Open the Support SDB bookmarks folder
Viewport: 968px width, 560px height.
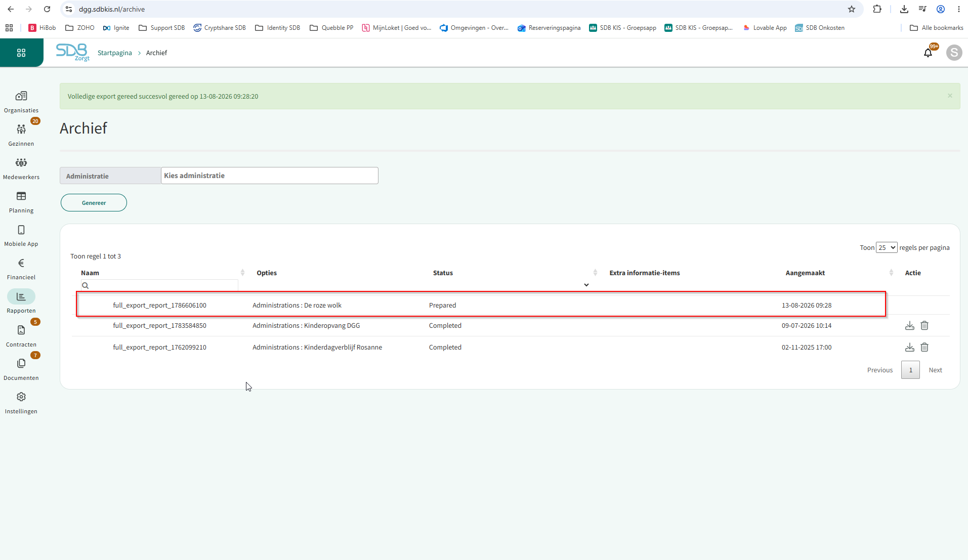click(x=161, y=28)
